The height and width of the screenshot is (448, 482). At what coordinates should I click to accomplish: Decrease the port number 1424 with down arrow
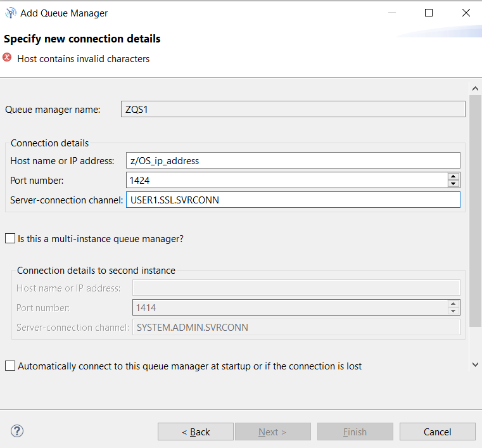(x=453, y=184)
